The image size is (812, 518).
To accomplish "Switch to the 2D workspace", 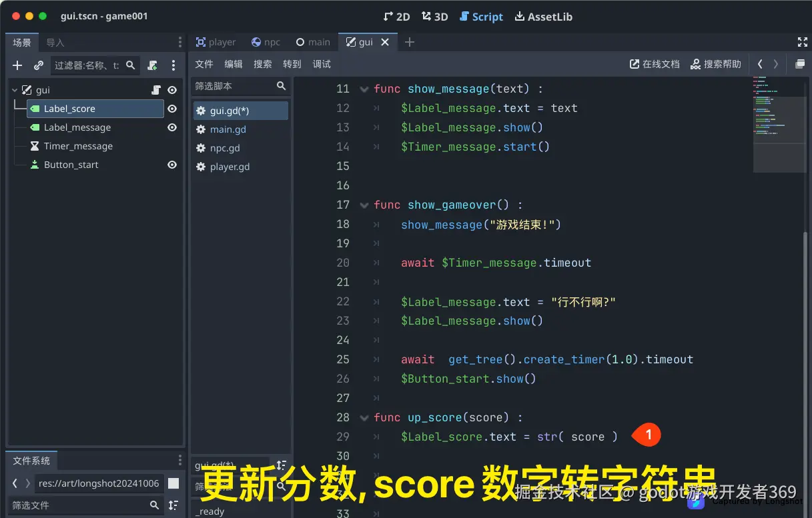I will pyautogui.click(x=396, y=17).
